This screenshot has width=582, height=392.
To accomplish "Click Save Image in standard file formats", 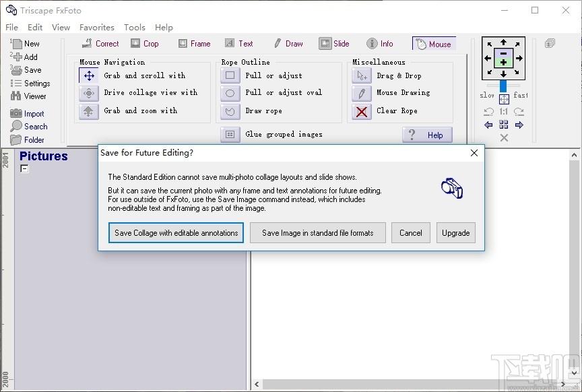I will (x=318, y=233).
